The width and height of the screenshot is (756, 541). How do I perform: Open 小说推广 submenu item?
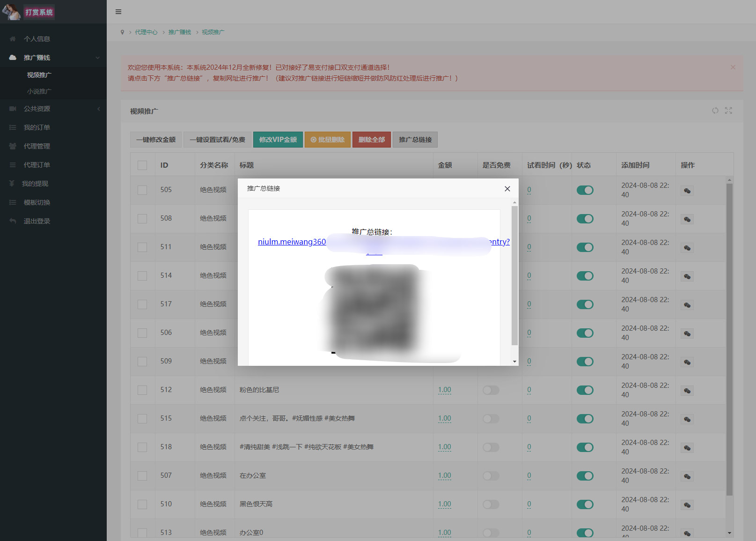pos(39,91)
